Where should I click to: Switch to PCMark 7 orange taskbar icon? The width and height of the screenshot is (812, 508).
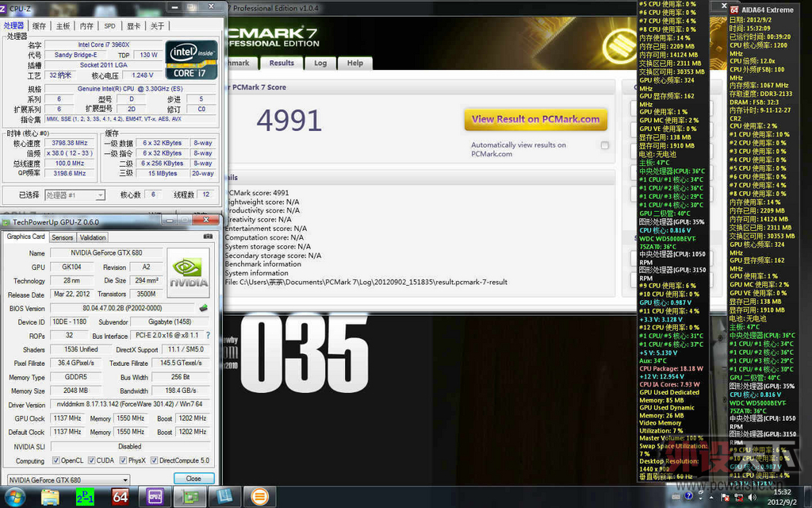(x=259, y=497)
